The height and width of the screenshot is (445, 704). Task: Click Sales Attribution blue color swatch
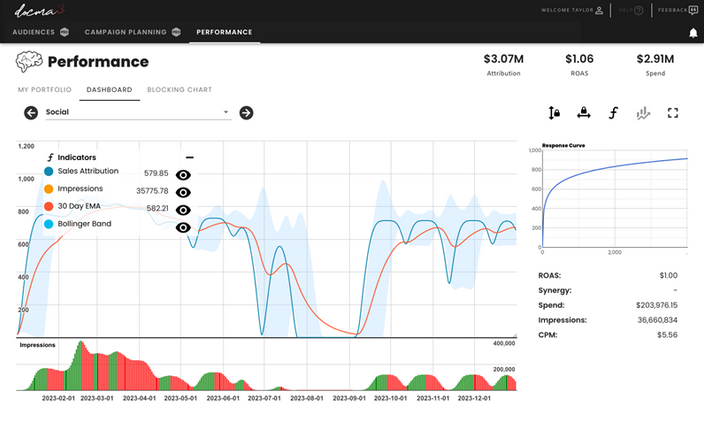tap(48, 171)
